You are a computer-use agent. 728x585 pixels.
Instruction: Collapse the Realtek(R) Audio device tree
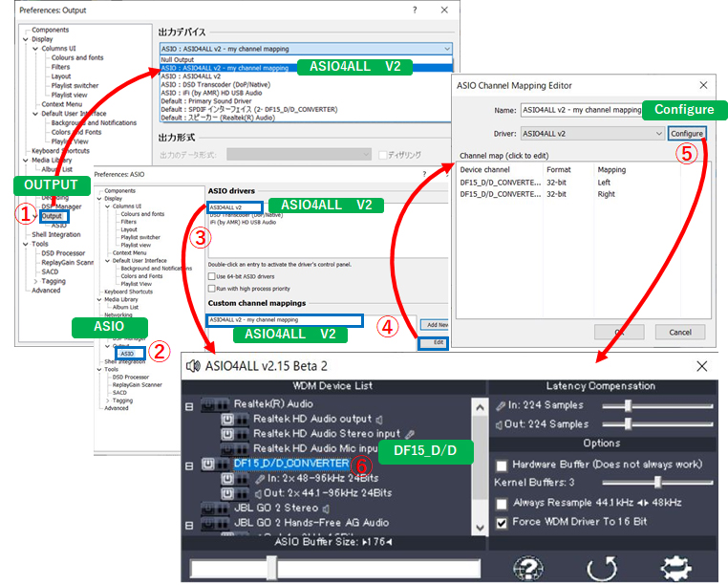189,405
